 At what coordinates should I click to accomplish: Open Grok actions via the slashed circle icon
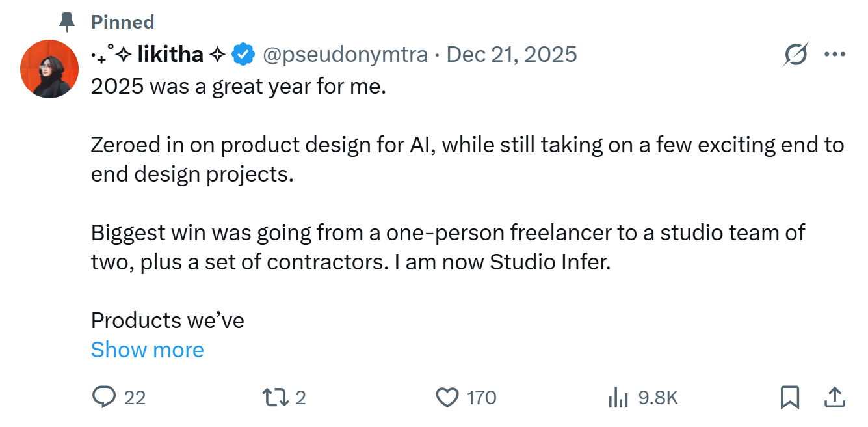(x=796, y=55)
